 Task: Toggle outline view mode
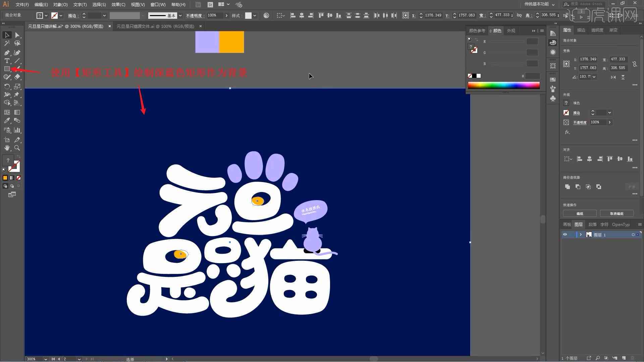pos(137,4)
